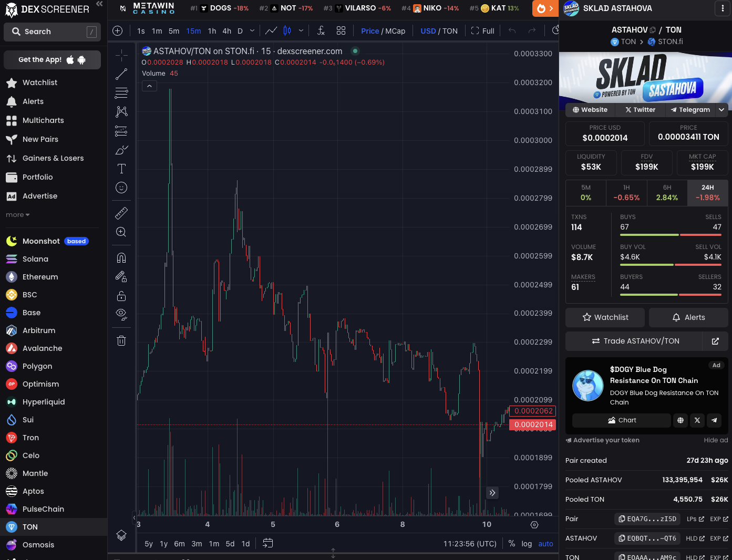Remove drawings with trash icon

tap(121, 340)
